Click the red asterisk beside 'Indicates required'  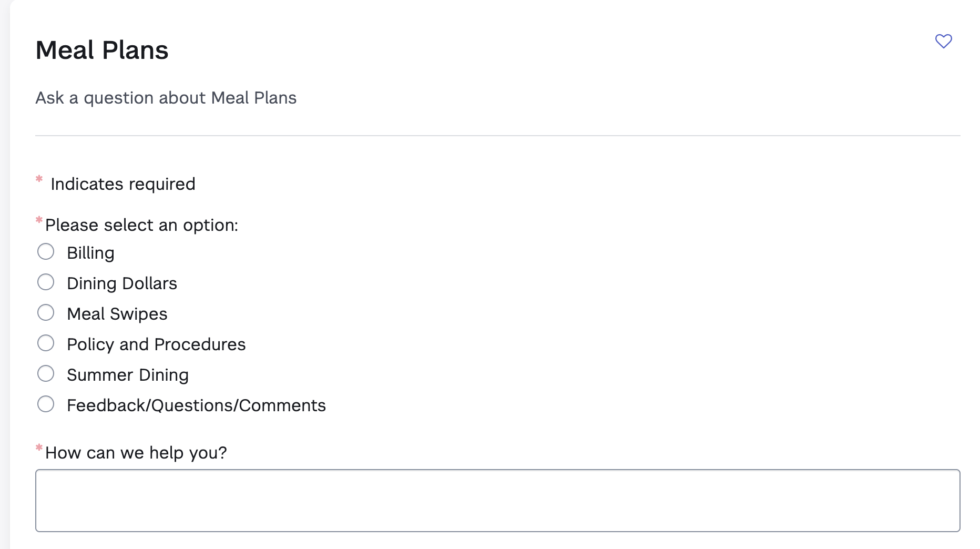coord(39,179)
